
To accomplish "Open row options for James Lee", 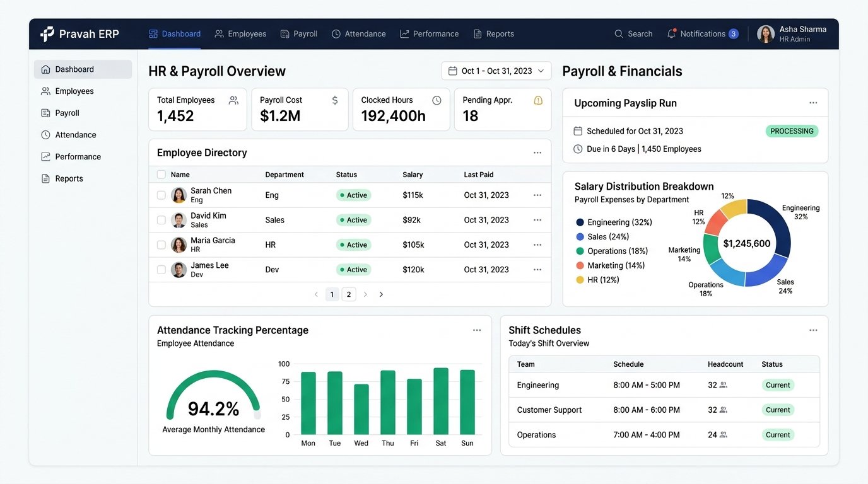I will click(537, 270).
